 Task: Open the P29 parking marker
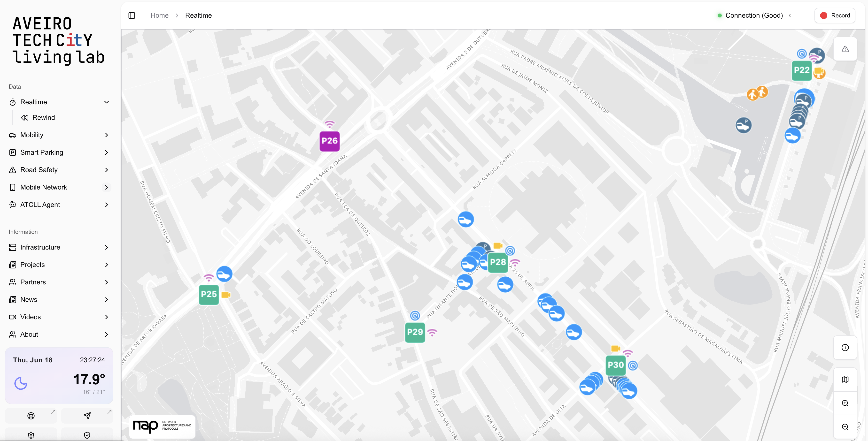415,332
